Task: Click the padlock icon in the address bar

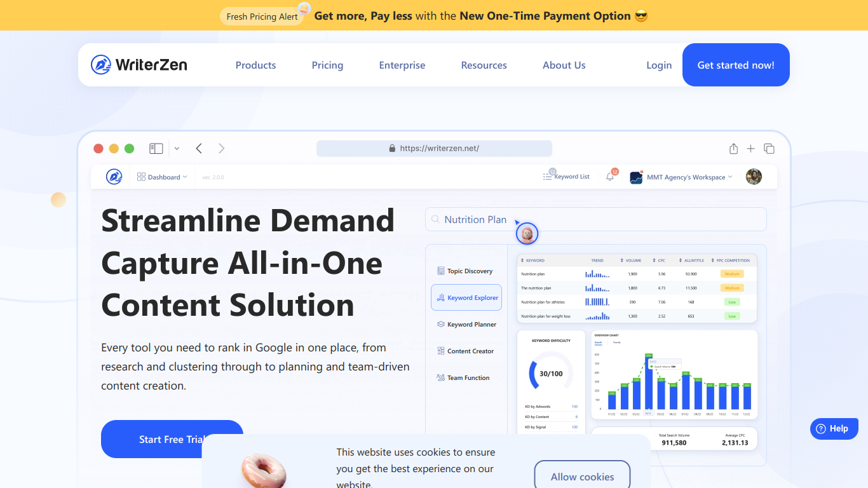Action: pos(392,149)
